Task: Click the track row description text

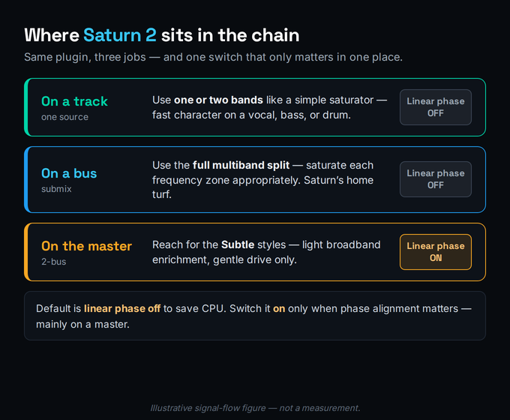Action: pos(270,107)
